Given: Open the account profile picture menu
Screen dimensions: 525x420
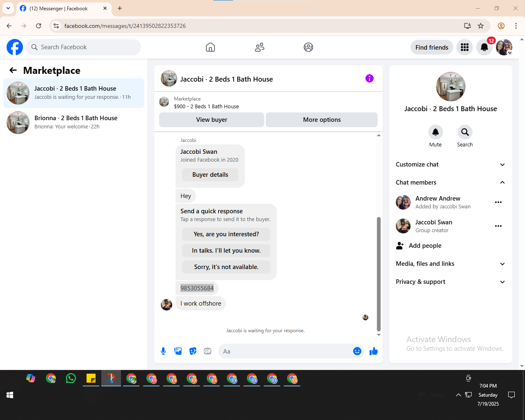Looking at the screenshot, I should (504, 47).
